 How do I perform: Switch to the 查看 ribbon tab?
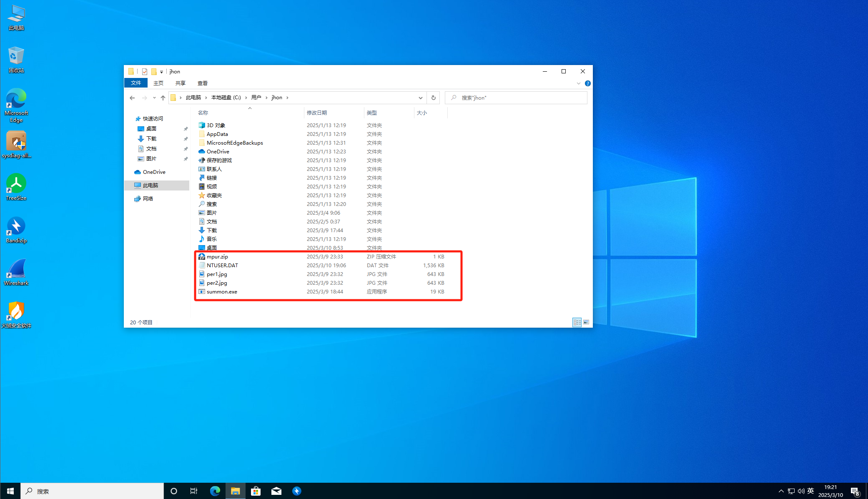tap(203, 83)
